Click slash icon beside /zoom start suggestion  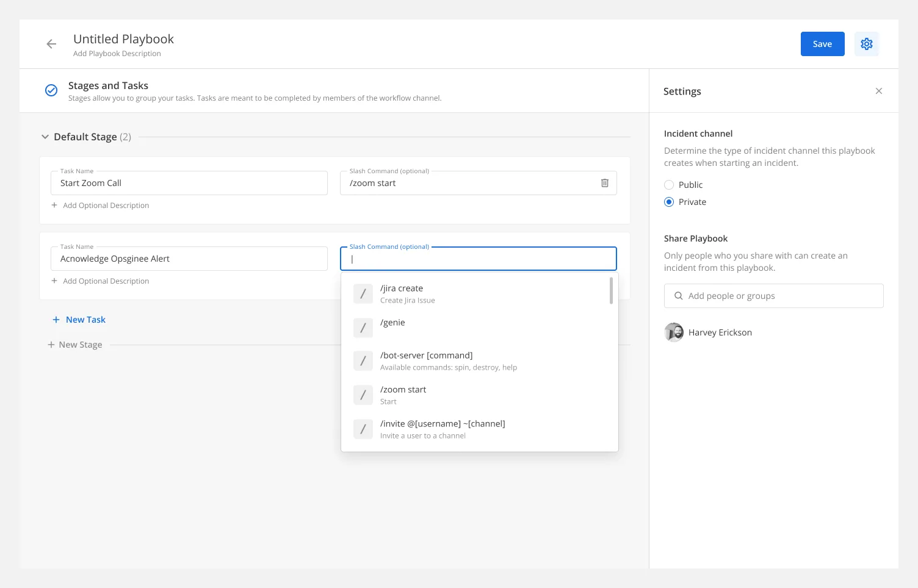pyautogui.click(x=363, y=395)
